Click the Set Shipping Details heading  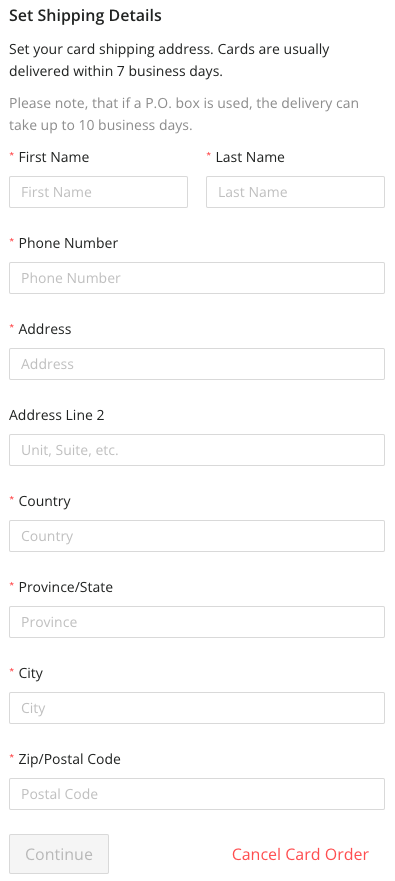85,16
